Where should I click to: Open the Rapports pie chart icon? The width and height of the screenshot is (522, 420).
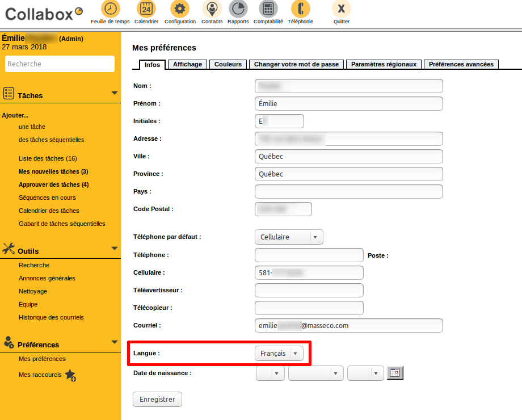pyautogui.click(x=238, y=9)
